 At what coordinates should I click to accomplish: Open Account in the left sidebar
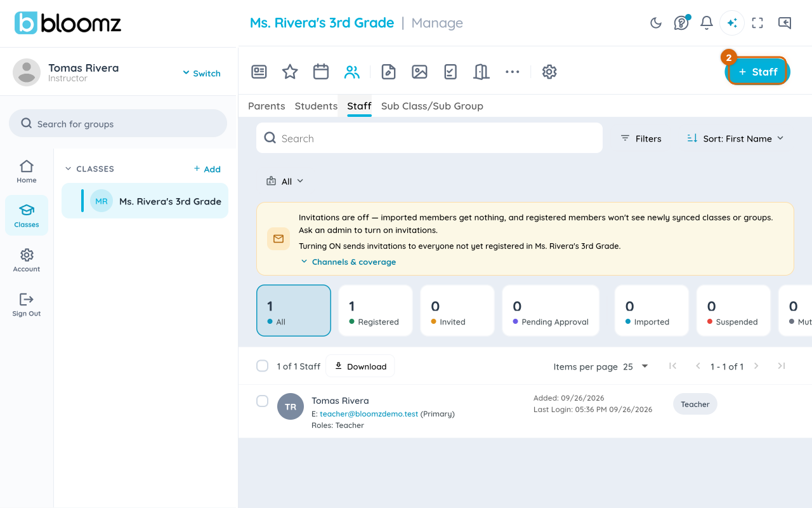point(27,260)
